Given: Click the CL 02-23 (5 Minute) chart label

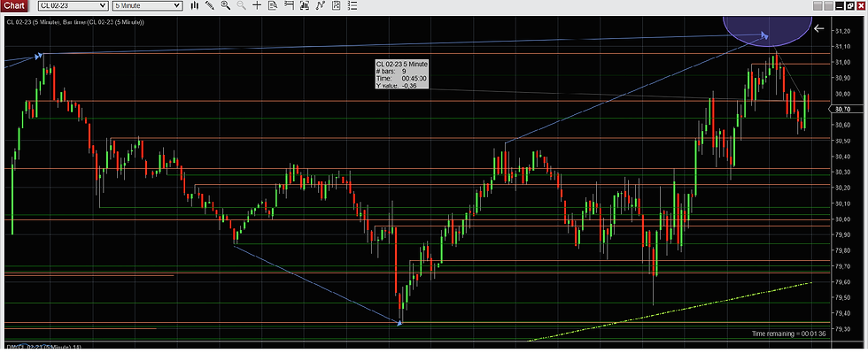Looking at the screenshot, I should point(75,22).
